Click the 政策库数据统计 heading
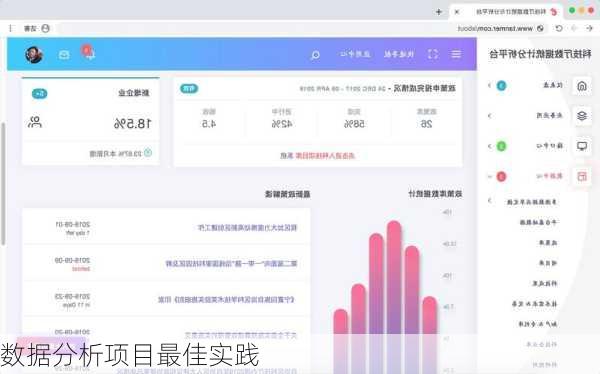This screenshot has height=374, width=600. [435, 194]
